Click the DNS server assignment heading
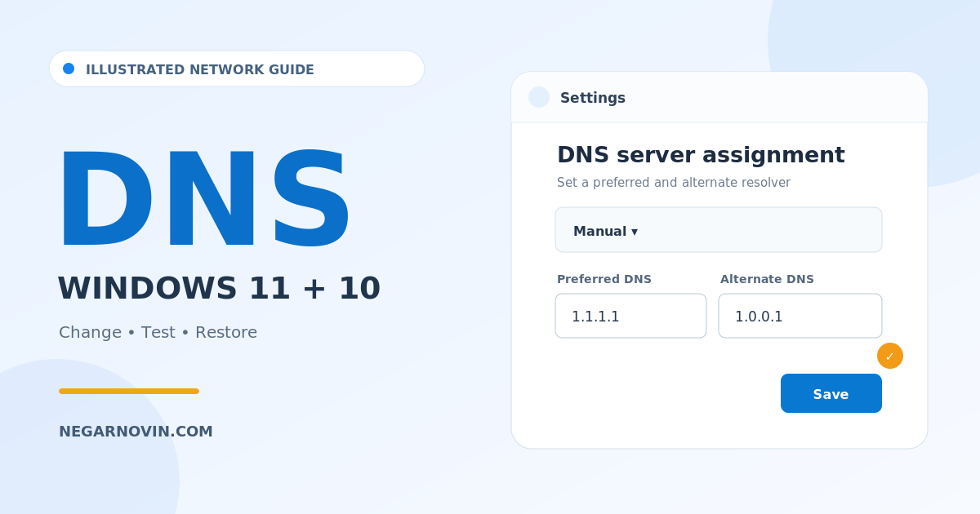Viewport: 980px width, 514px height. click(701, 155)
